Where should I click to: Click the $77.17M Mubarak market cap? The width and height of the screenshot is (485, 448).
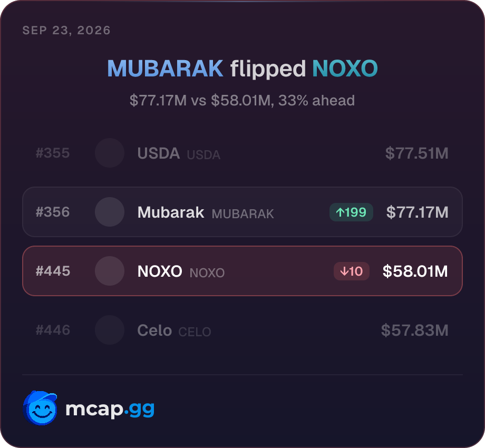[418, 212]
